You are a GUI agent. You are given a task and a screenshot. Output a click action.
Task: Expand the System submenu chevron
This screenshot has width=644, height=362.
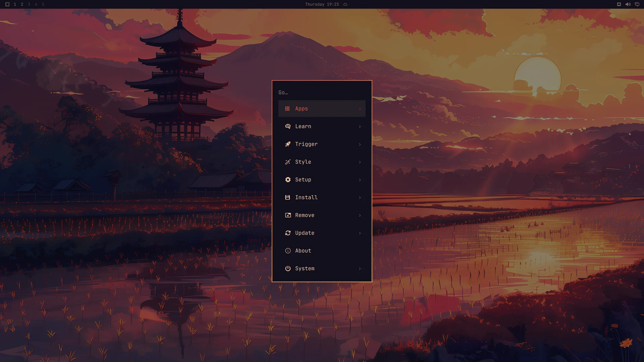point(360,269)
